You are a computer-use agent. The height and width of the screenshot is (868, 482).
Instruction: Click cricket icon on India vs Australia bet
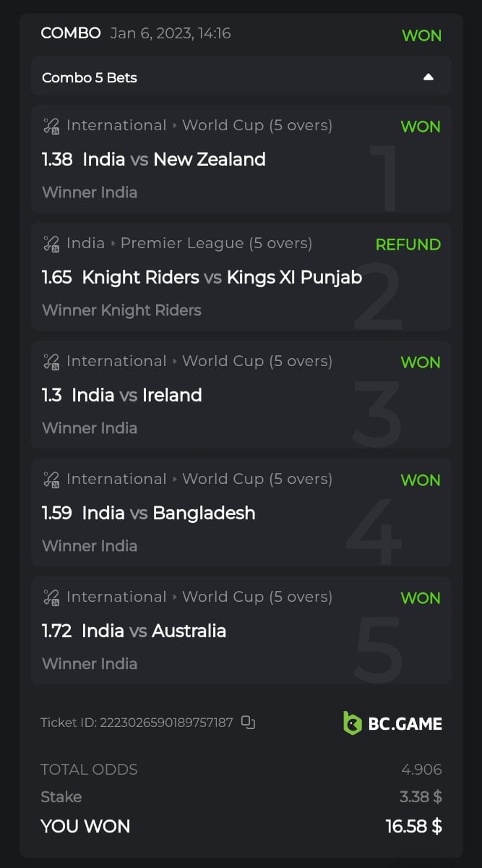click(51, 597)
